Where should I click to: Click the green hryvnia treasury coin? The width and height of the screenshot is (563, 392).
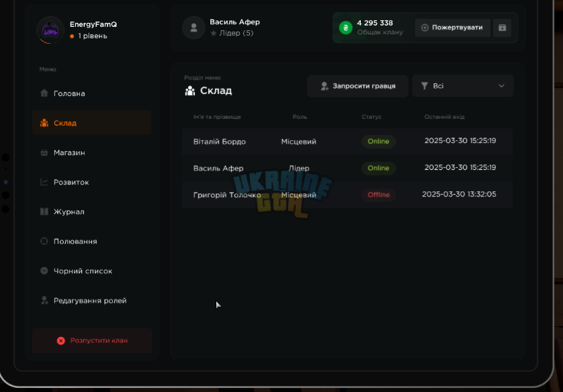click(x=346, y=28)
